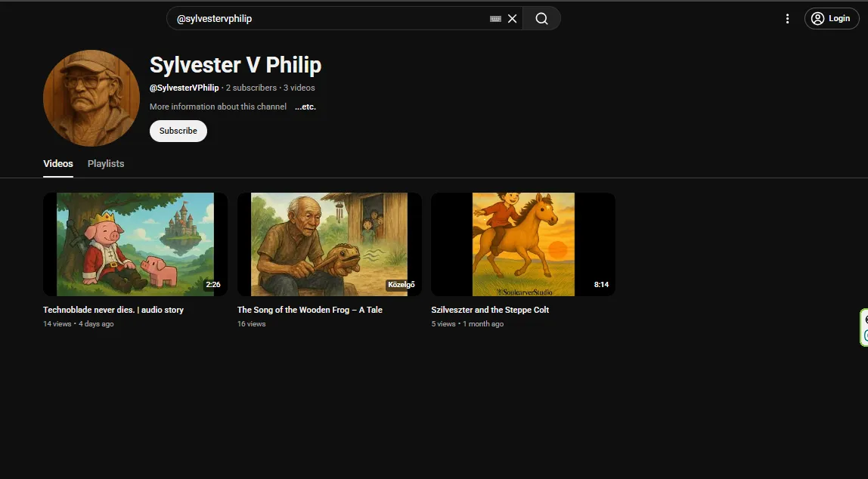Play the Technoblade never dies thumbnail
The height and width of the screenshot is (479, 868).
point(135,244)
